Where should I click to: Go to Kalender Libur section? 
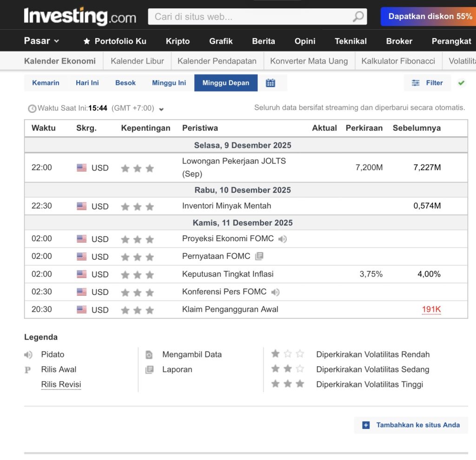(x=137, y=61)
